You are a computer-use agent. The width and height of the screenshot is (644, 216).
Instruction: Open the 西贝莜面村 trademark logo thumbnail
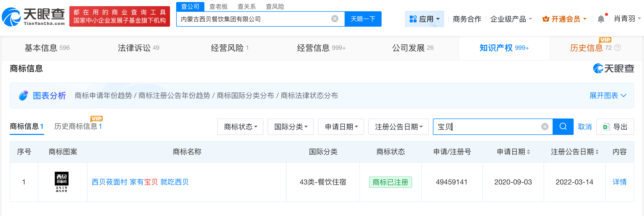[x=62, y=182]
